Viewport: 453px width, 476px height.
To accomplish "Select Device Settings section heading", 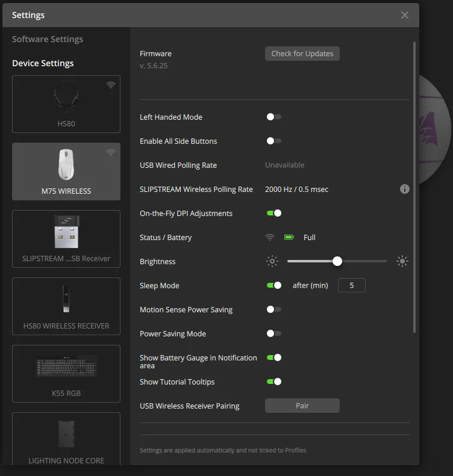I will point(43,63).
